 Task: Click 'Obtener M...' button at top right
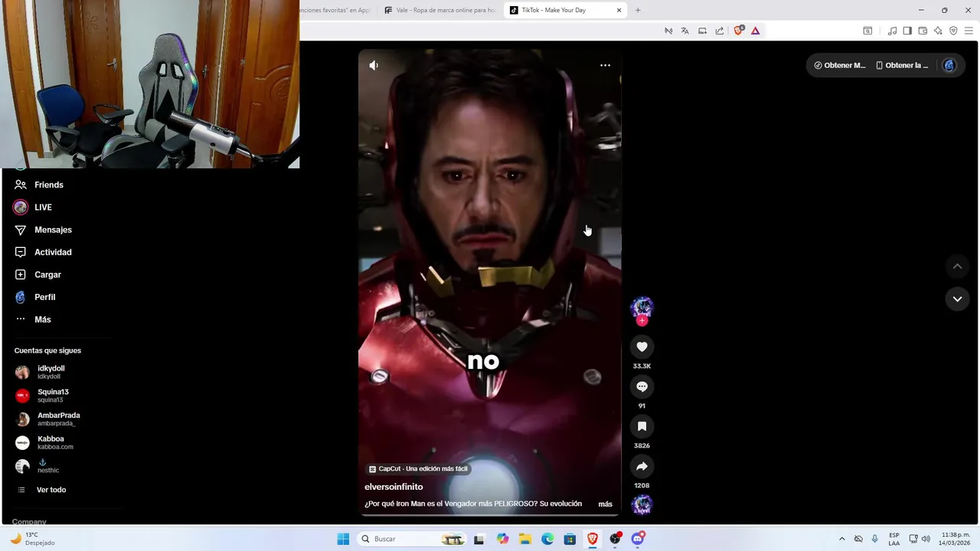[840, 65]
